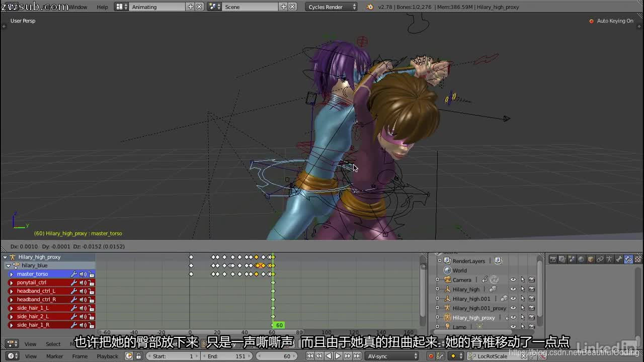Play animation in reverse
Screen dimensions: 644x362
click(x=329, y=356)
